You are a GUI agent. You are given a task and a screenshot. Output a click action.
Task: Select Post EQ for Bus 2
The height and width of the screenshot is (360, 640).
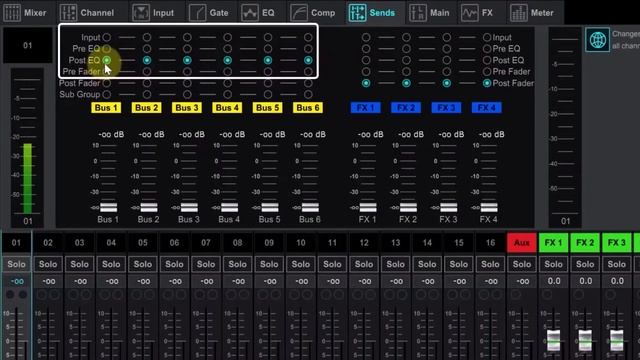click(147, 60)
